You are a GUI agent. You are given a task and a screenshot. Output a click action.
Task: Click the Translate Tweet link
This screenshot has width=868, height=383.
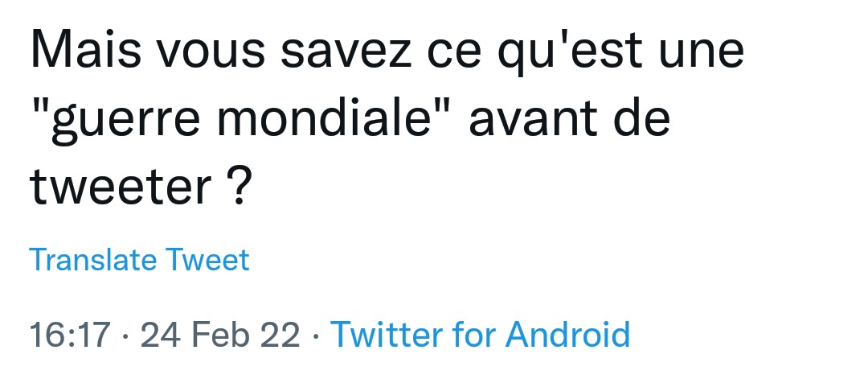click(139, 260)
